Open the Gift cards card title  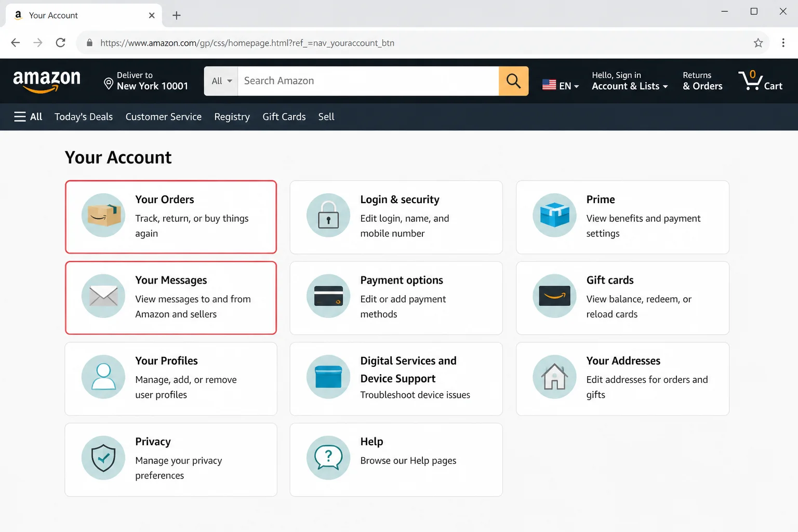tap(610, 280)
